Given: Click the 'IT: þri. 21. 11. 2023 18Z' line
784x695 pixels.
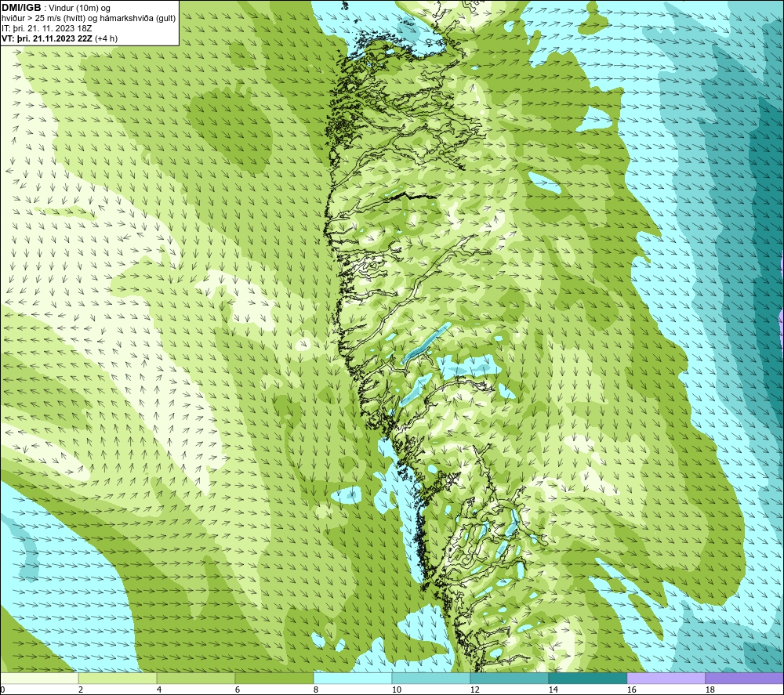Looking at the screenshot, I should [x=46, y=28].
